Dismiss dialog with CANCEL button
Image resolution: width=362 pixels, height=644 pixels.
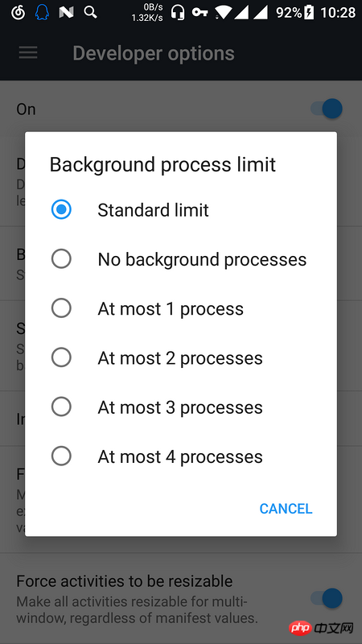point(286,509)
